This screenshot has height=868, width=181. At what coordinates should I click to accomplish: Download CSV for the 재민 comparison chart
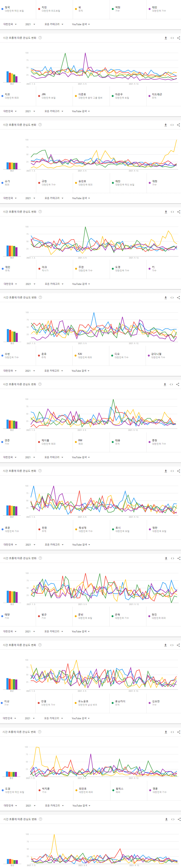166,298
